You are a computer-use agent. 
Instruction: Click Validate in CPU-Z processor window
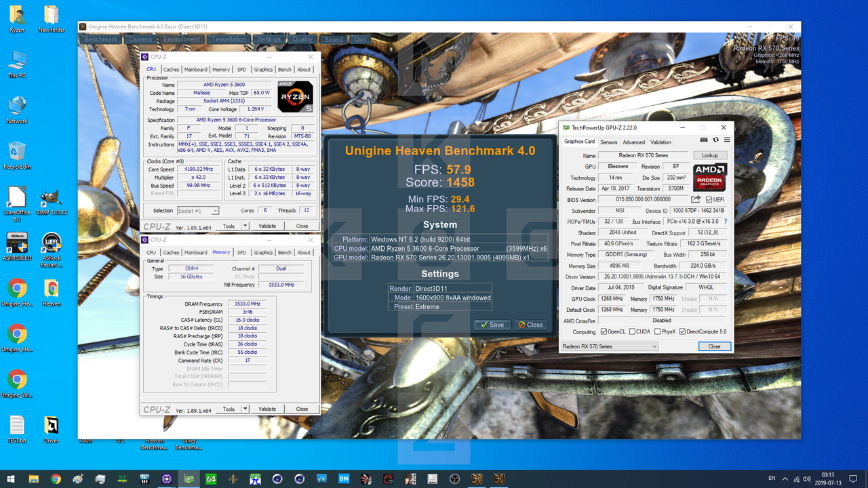(267, 226)
